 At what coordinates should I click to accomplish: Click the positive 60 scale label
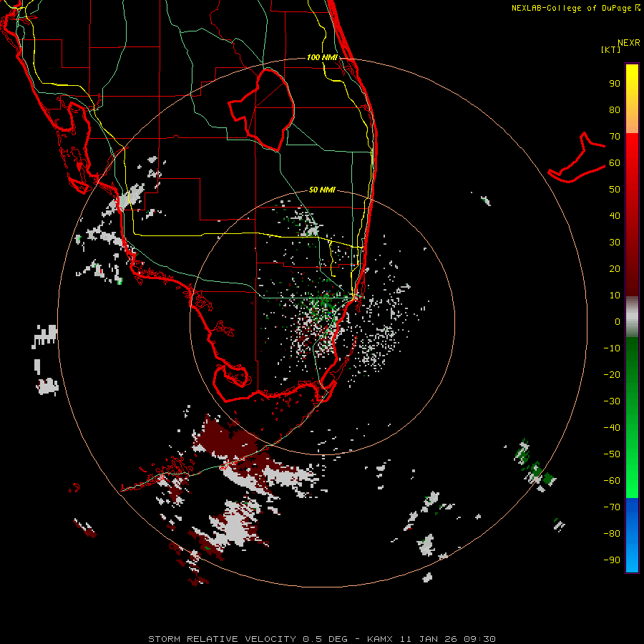[x=615, y=163]
